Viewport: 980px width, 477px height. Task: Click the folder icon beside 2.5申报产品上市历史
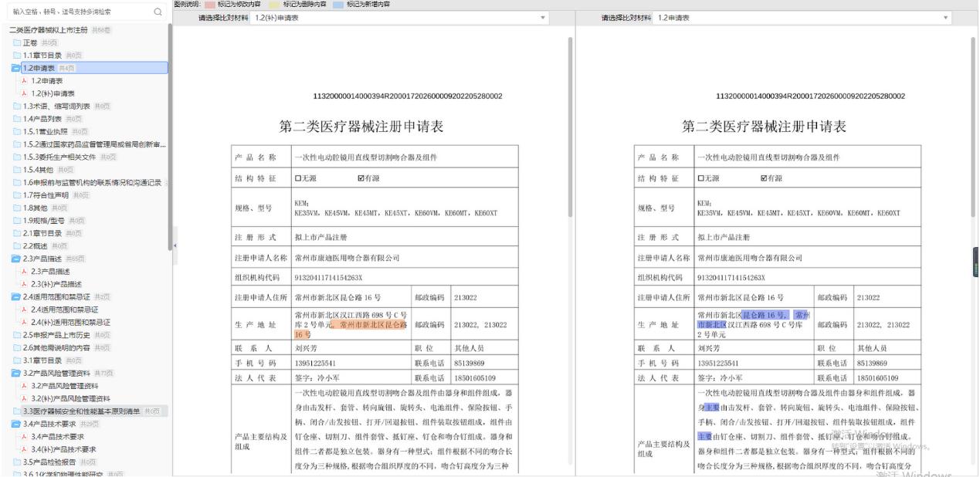pos(17,335)
